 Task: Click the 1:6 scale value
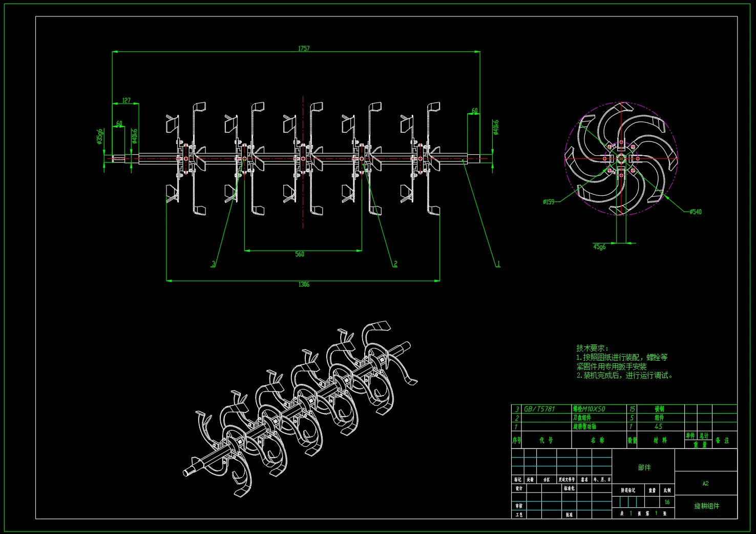(x=667, y=502)
